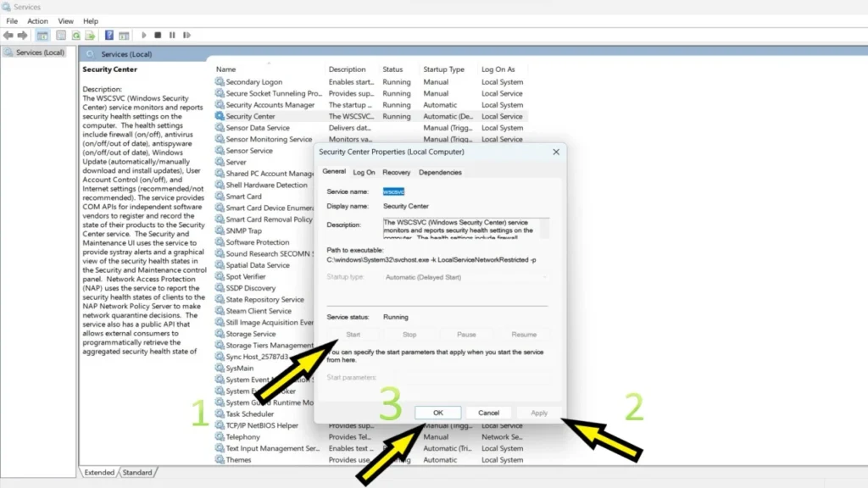
Task: Sort list by Startup Type column header
Action: (x=443, y=69)
